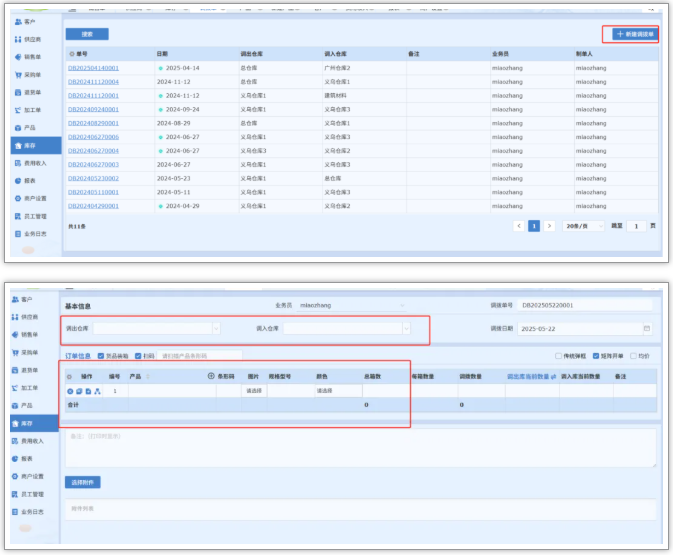Open the 图片 请选择 dropdown in row 1
The height and width of the screenshot is (555, 673).
(x=254, y=391)
